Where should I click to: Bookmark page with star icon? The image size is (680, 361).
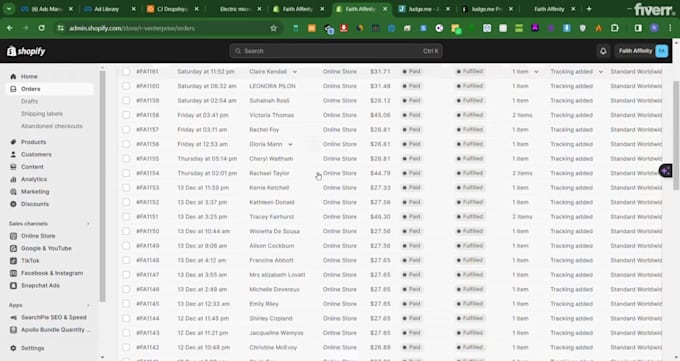[273, 28]
